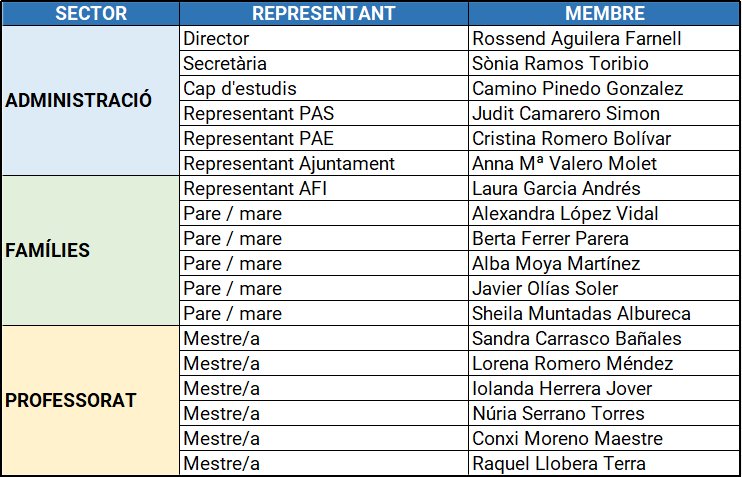Select the Secretària cell

click(323, 64)
